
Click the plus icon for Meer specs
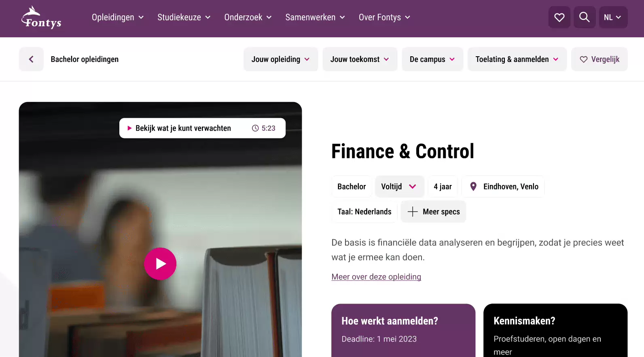[413, 212]
